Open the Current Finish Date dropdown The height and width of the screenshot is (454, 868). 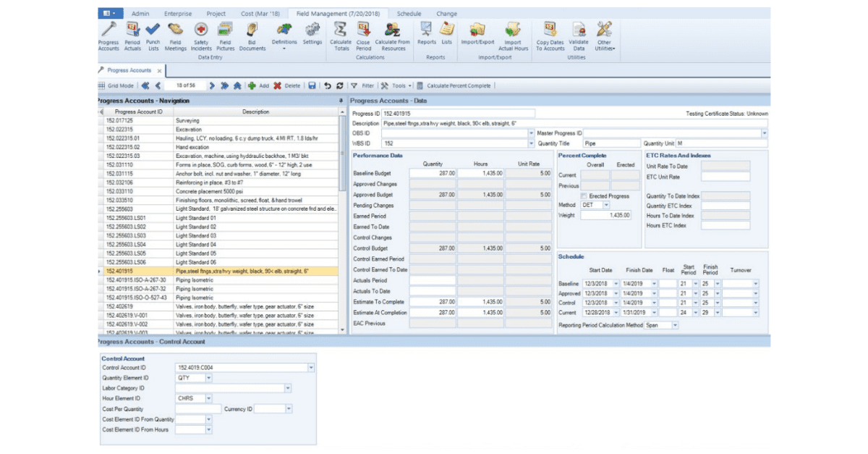[x=654, y=312]
